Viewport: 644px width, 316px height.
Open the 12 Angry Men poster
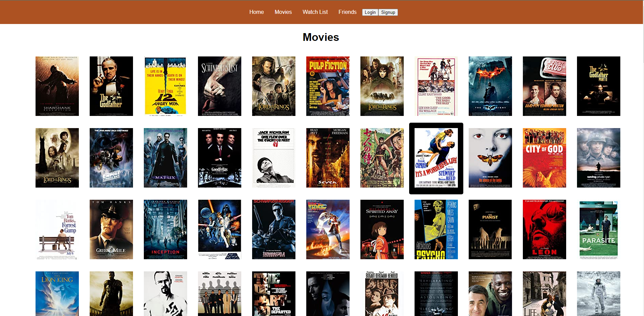[x=165, y=86]
